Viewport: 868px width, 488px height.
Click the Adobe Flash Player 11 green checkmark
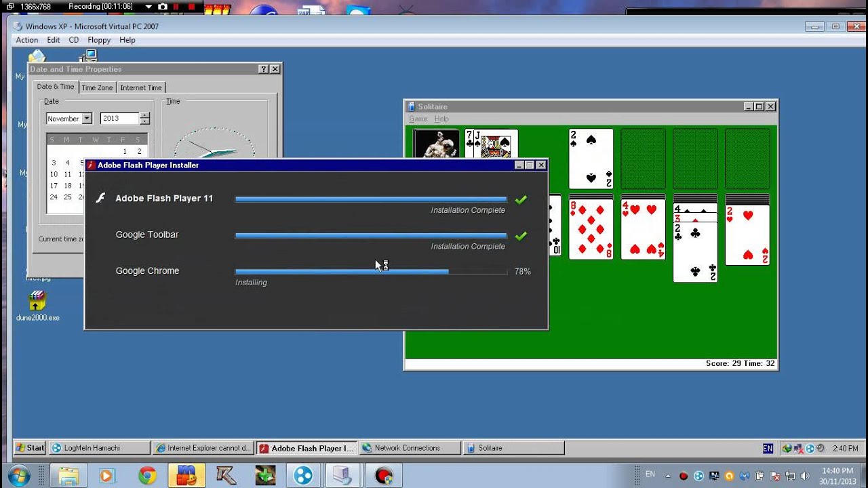point(521,199)
